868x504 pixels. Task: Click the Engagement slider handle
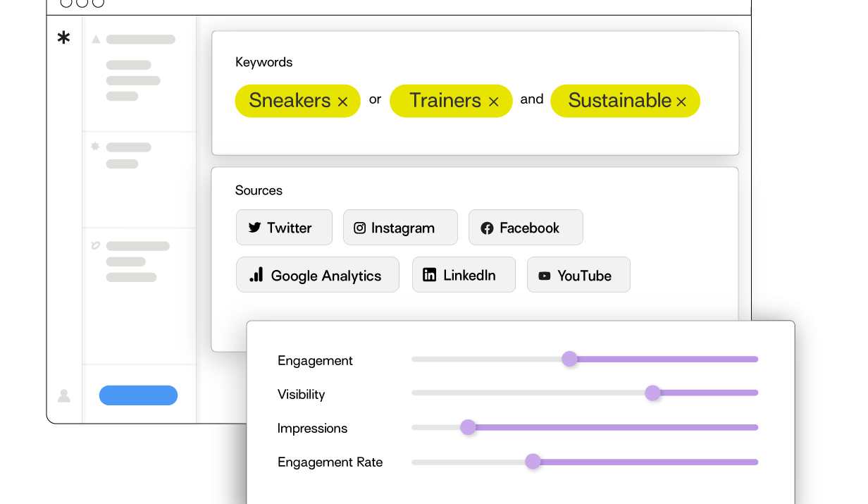[570, 359]
